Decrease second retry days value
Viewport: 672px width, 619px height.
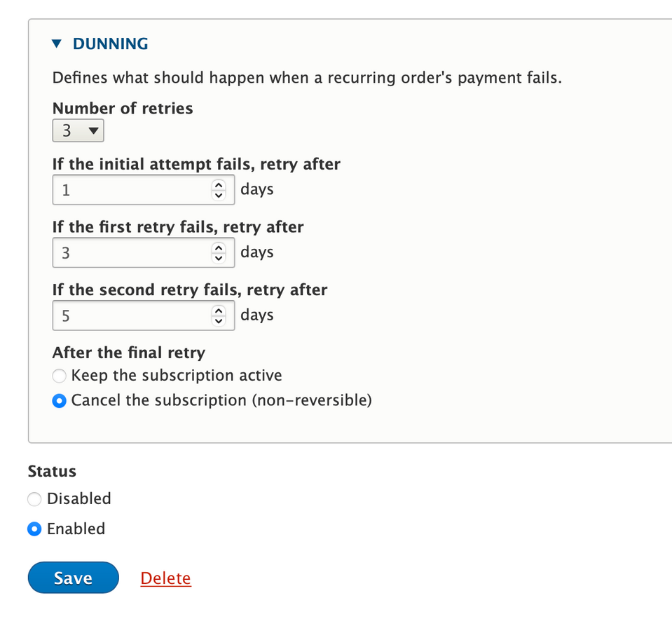coord(219,321)
